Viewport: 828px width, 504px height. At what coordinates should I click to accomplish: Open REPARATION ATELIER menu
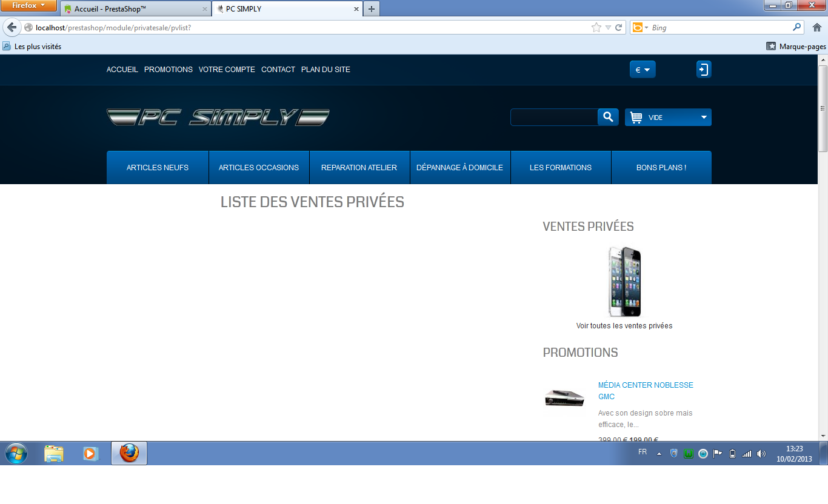click(x=359, y=168)
